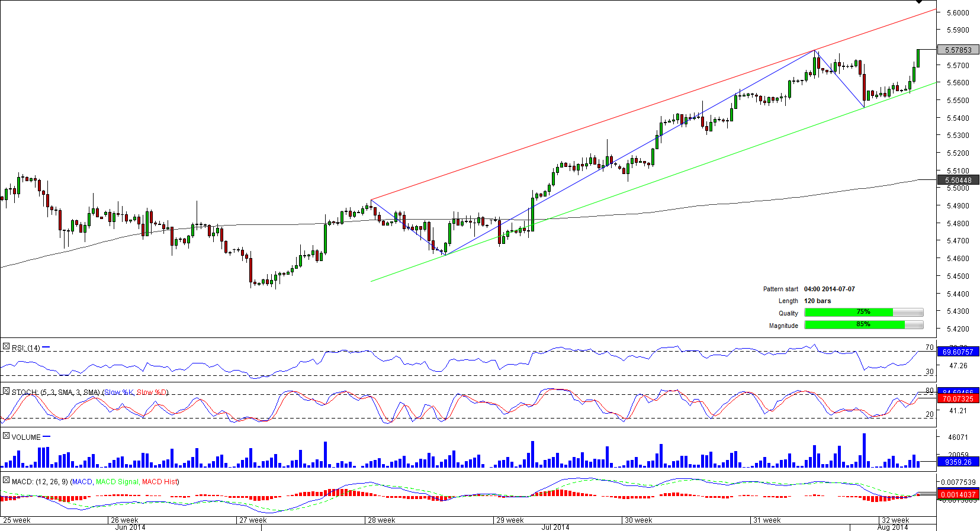Click the 29 week time axis label
The width and height of the screenshot is (980, 531).
510,520
